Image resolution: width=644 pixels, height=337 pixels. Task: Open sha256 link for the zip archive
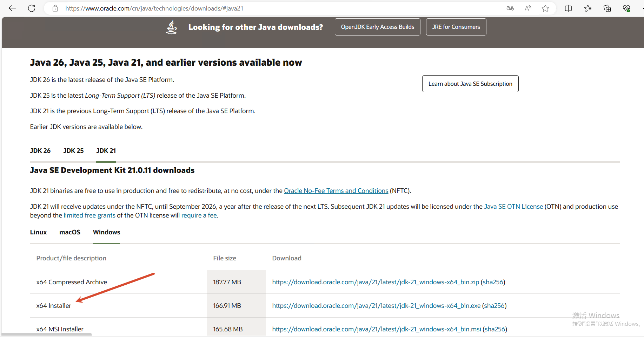(493, 282)
